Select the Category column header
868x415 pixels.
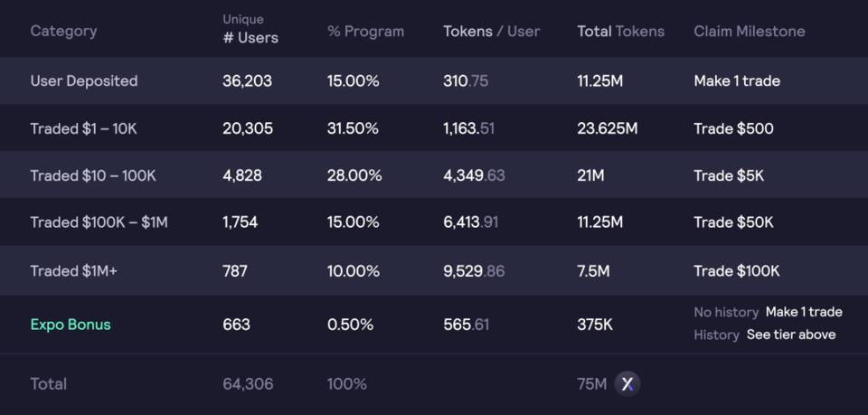(x=63, y=31)
